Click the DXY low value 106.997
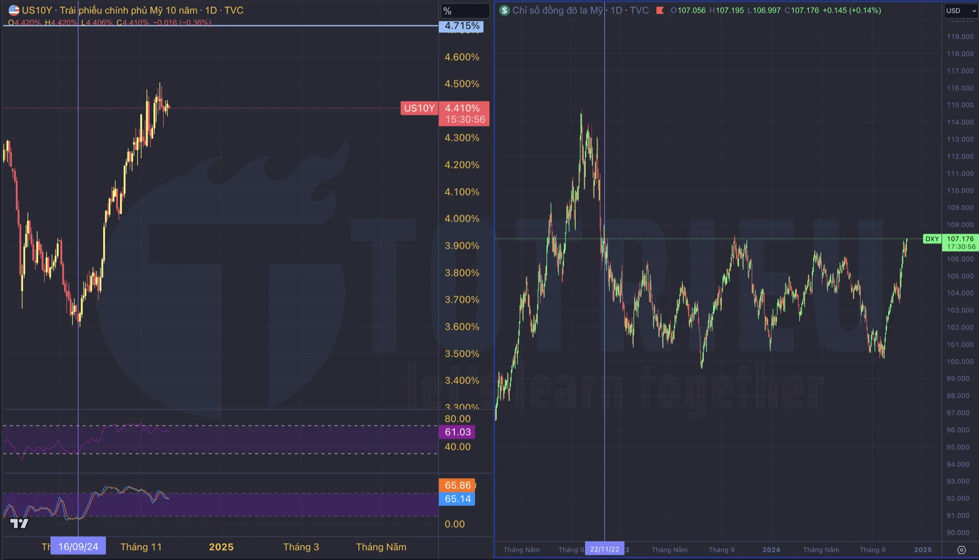The height and width of the screenshot is (560, 979). pyautogui.click(x=767, y=10)
